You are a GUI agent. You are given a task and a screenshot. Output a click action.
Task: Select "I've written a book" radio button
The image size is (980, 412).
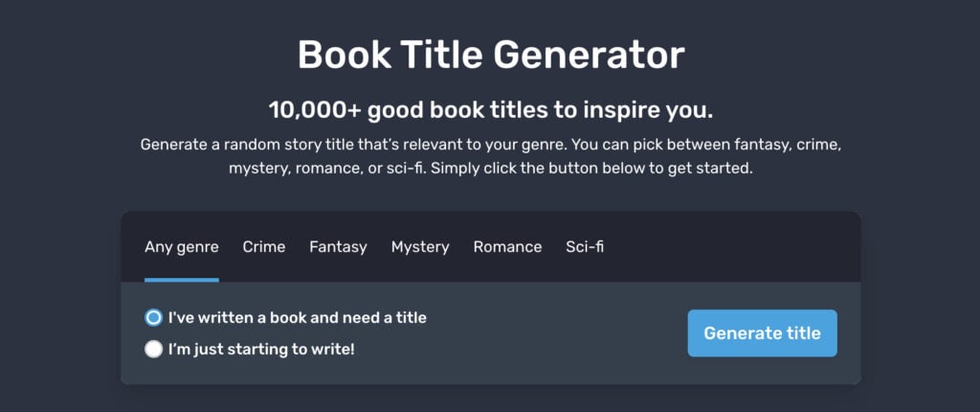(153, 317)
